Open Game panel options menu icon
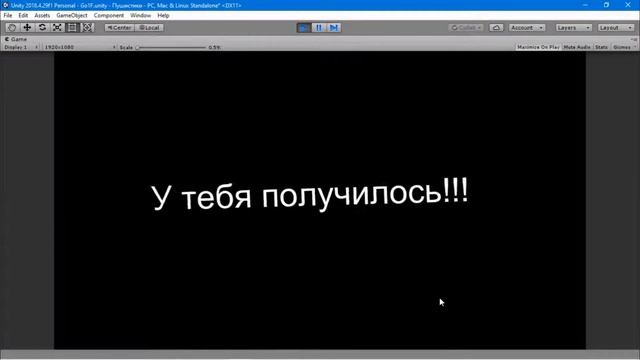Image resolution: width=640 pixels, height=360 pixels. pyautogui.click(x=633, y=39)
